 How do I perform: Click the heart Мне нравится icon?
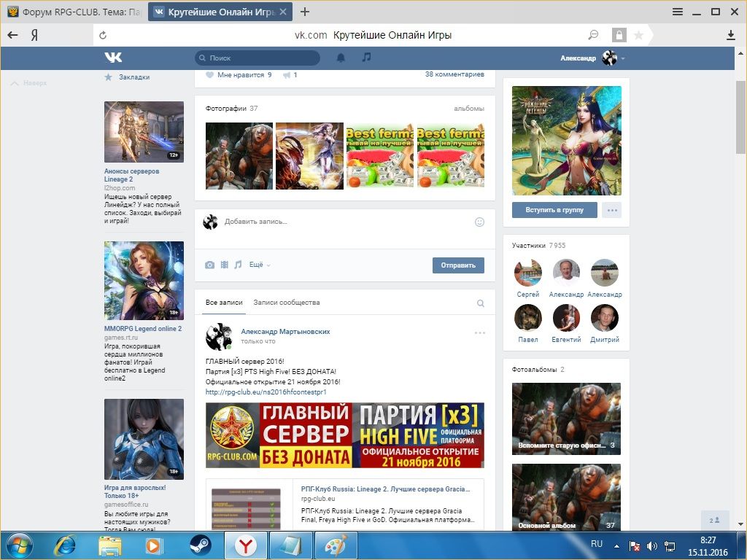click(209, 75)
